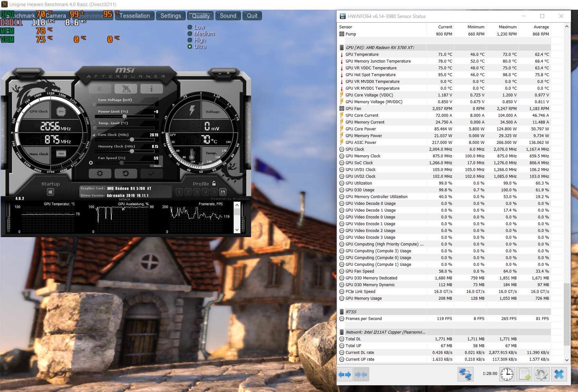This screenshot has height=392, width=578.
Task: Save profile with Afterburner floppy disk icon
Action: point(223,192)
